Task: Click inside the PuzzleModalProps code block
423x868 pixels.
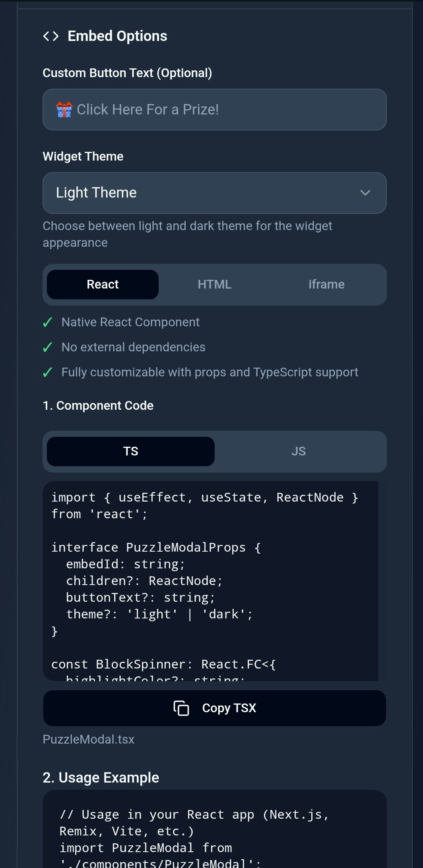Action: coord(211,581)
